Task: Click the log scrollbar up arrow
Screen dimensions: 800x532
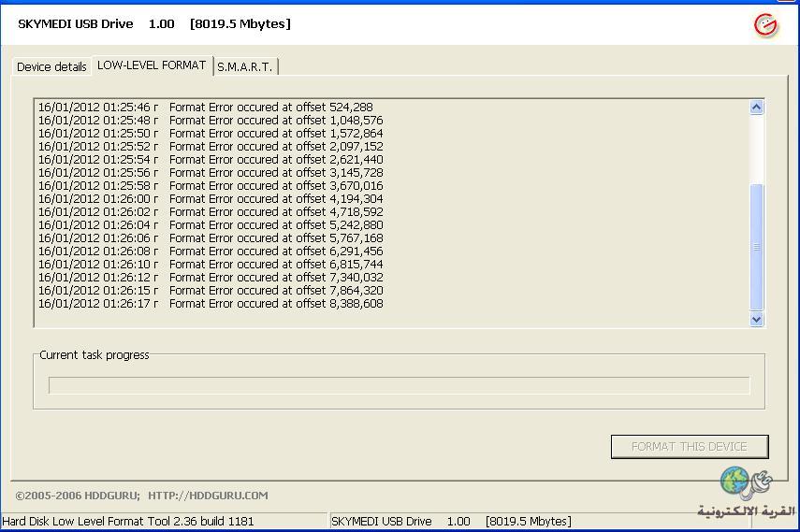Action: pos(757,108)
